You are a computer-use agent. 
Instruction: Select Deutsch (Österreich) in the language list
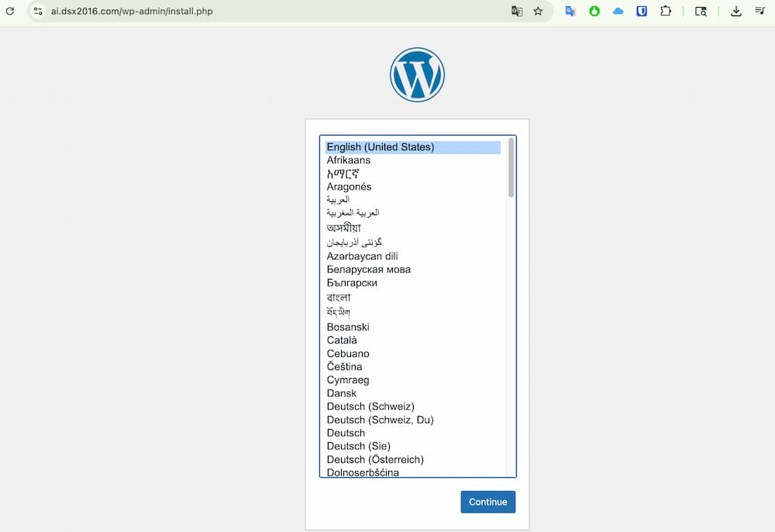pyautogui.click(x=413, y=459)
